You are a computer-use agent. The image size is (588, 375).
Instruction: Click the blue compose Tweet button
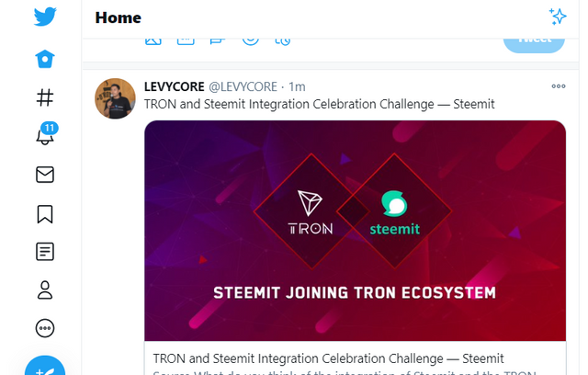(45, 368)
